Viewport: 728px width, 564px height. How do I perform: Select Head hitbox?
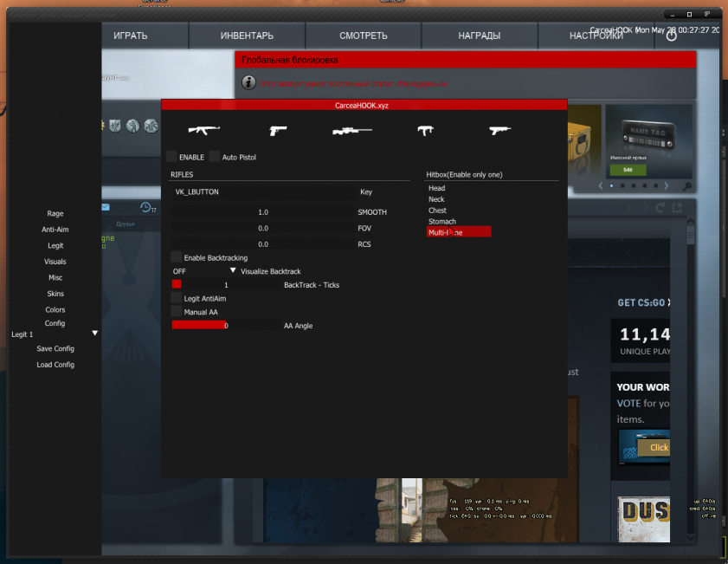pyautogui.click(x=436, y=188)
